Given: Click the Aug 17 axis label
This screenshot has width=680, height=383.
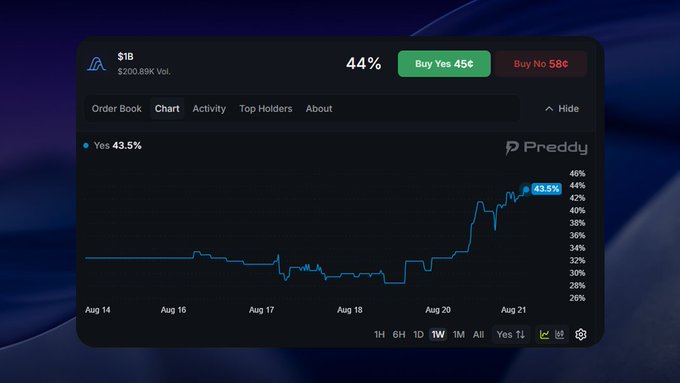Looking at the screenshot, I should point(262,310).
